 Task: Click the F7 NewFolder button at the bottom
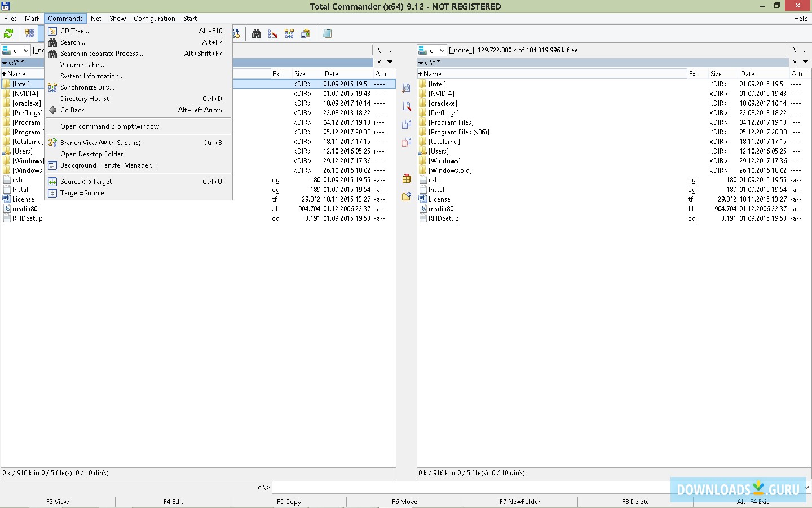519,501
